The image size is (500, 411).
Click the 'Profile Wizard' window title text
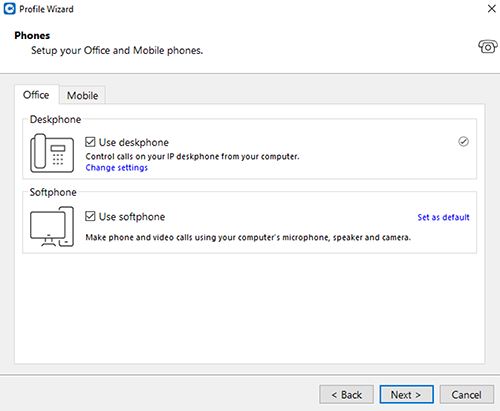click(x=46, y=9)
